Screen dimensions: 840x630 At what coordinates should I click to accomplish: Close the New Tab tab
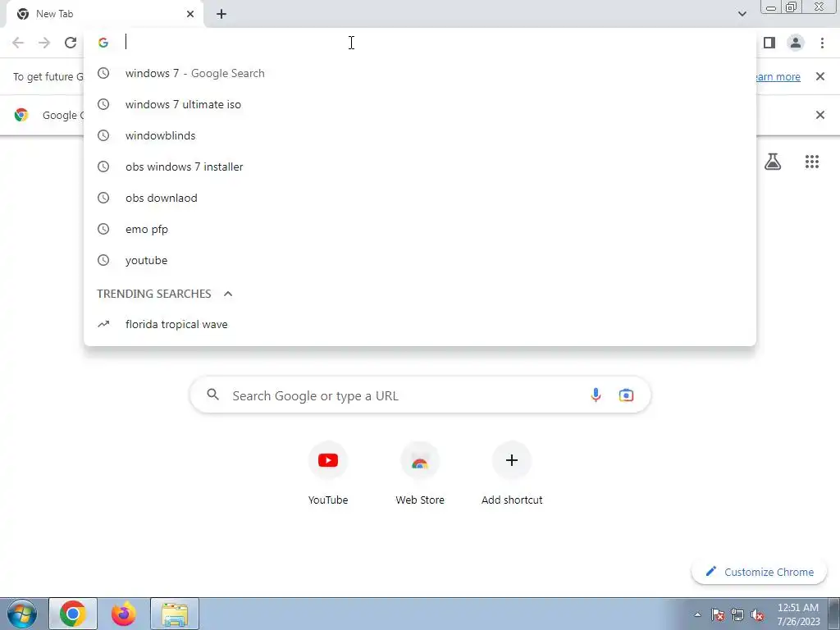(190, 14)
